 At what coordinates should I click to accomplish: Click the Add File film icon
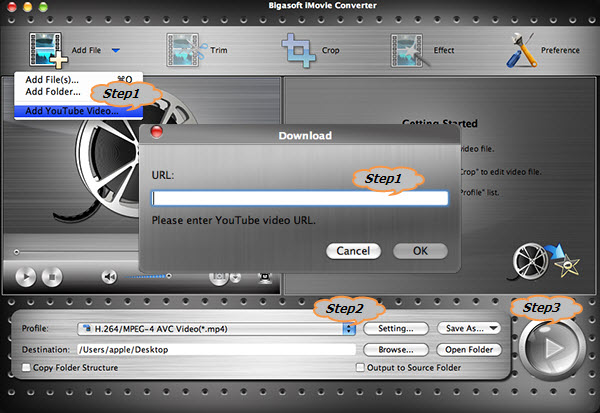tap(47, 50)
